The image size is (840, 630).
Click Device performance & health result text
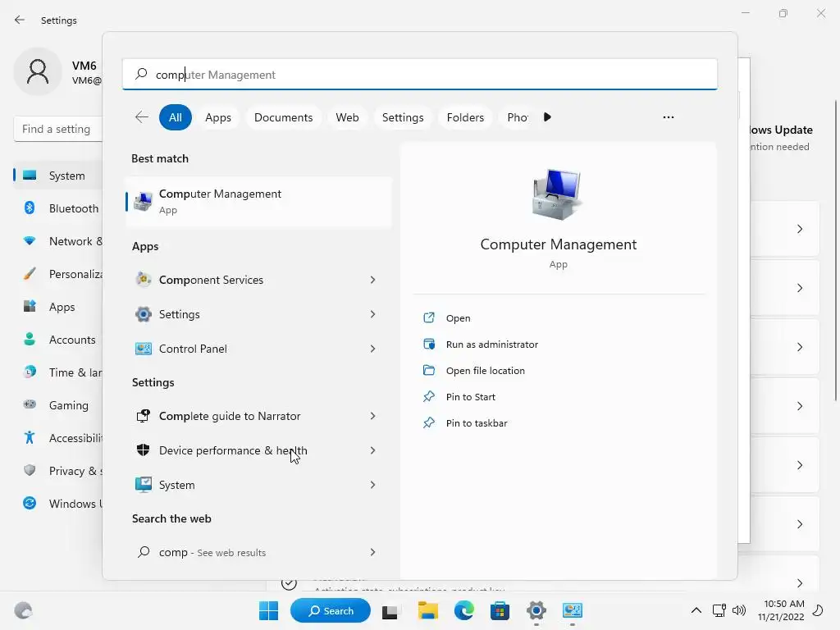pos(233,450)
